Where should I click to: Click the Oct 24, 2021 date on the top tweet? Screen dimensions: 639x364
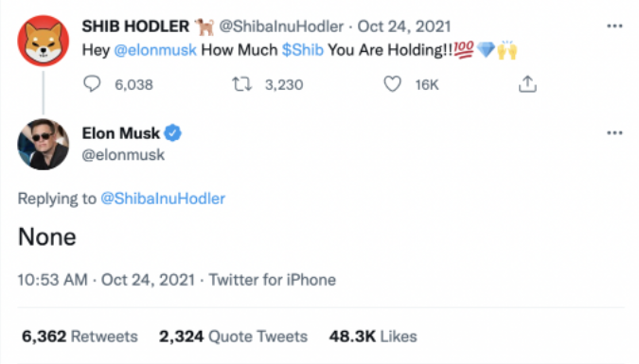click(x=404, y=26)
